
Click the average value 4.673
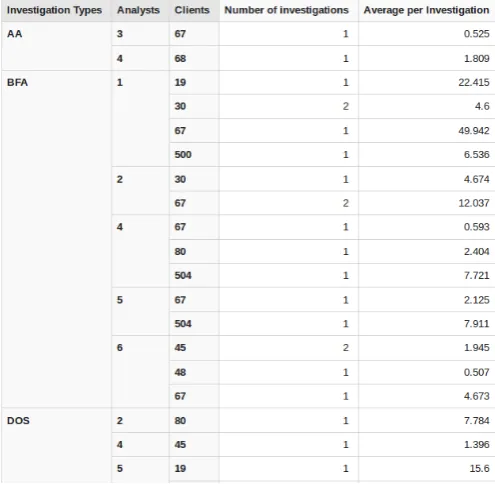click(477, 396)
